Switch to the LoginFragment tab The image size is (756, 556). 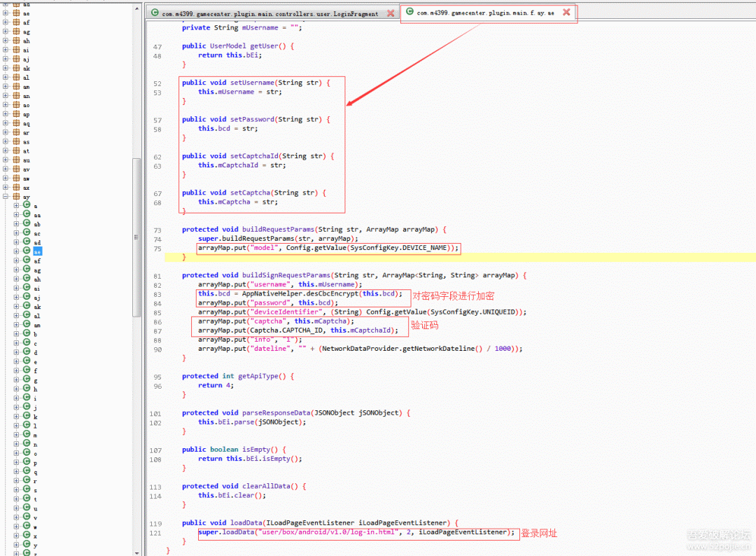[273, 13]
